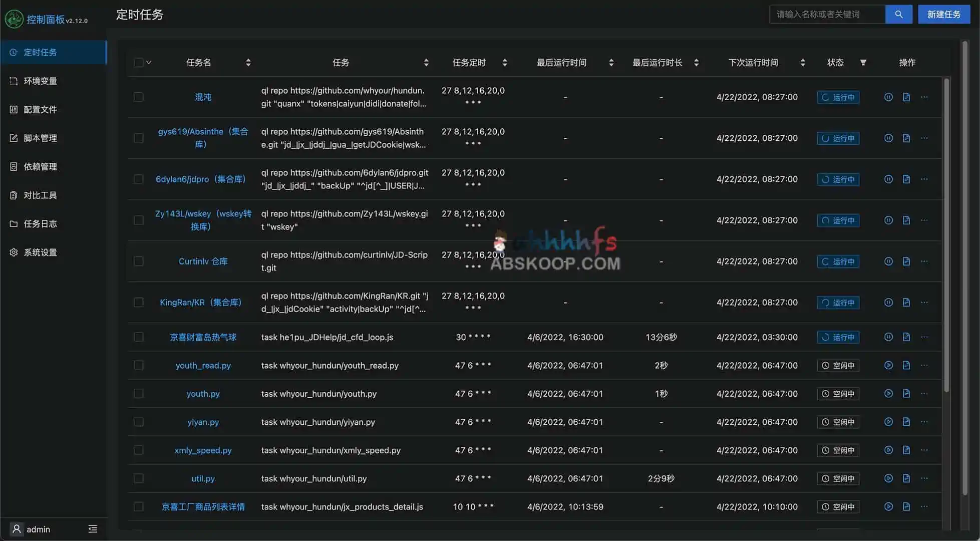Toggle the select-all header checkbox
980x541 pixels.
click(x=139, y=63)
